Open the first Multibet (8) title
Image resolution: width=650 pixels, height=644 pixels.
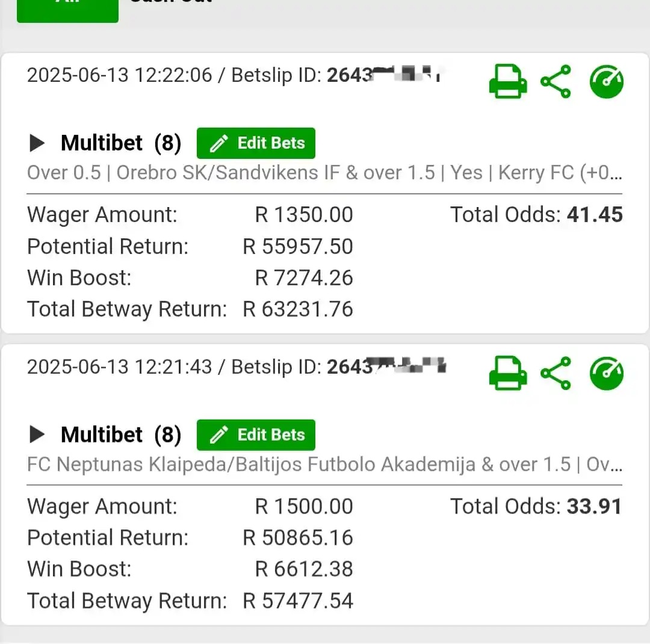(121, 143)
